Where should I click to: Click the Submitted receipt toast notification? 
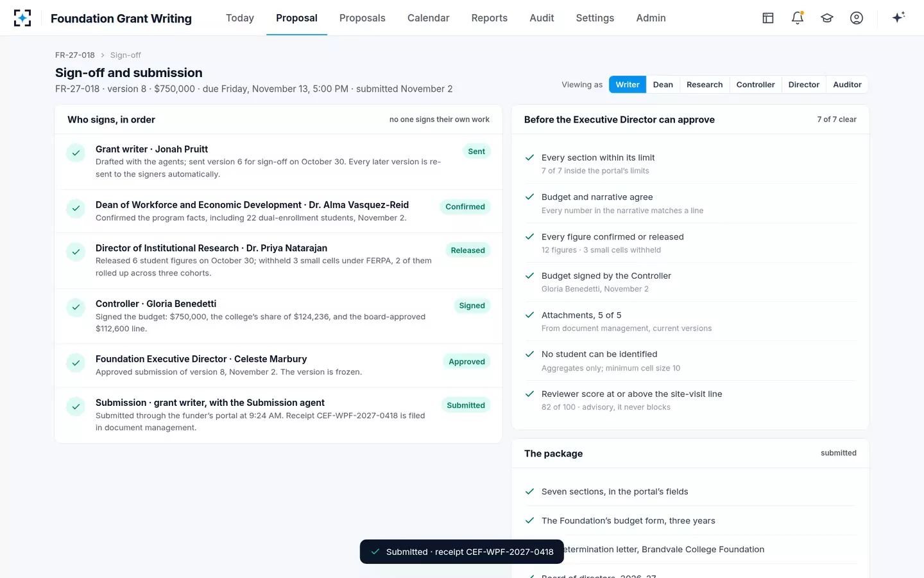462,552
